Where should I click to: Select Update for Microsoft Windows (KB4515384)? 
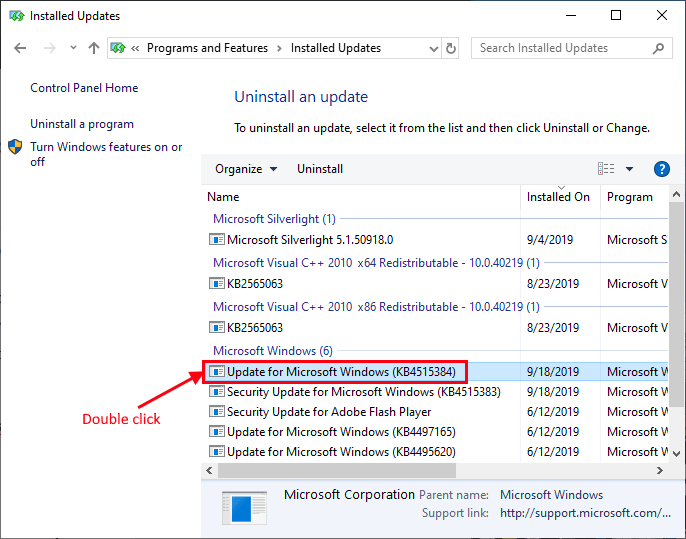[341, 372]
